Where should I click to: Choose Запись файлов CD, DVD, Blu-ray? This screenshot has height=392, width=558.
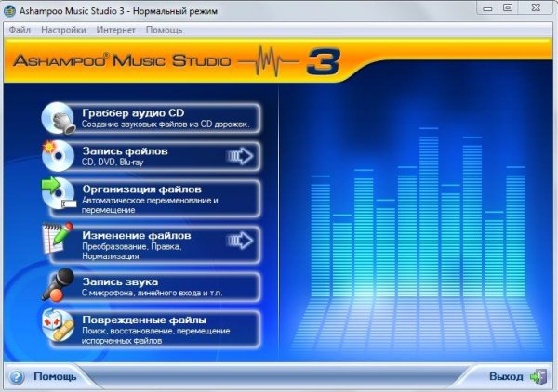point(156,156)
